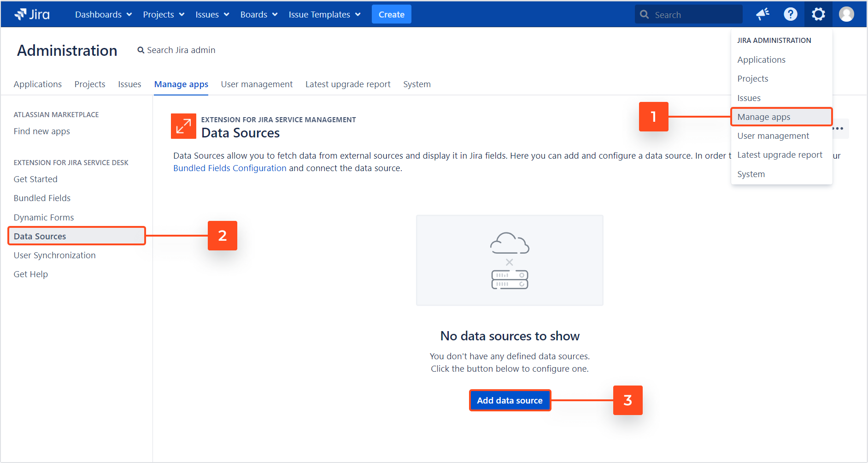Click the 'Data Sources' page title

point(240,133)
